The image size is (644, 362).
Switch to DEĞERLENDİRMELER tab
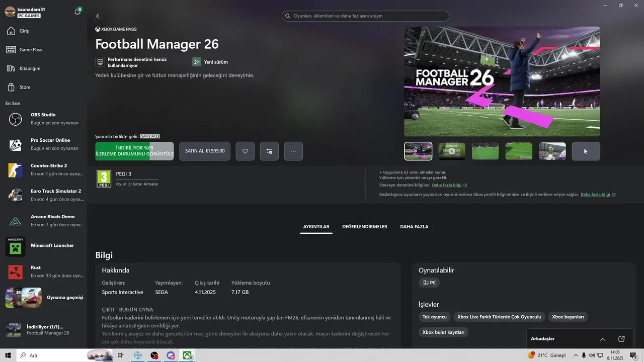(365, 227)
